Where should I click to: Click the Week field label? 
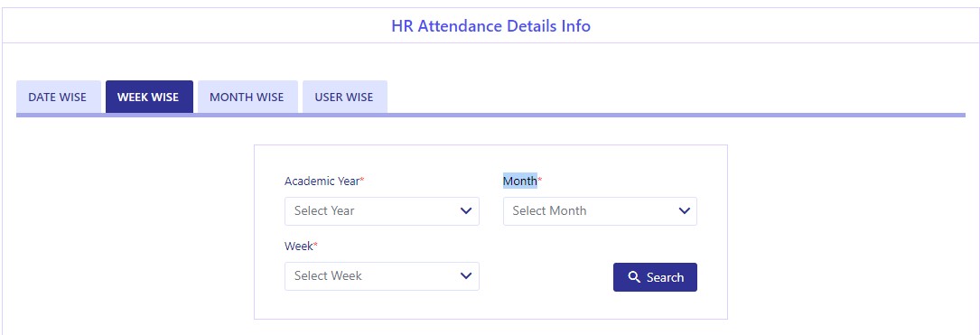299,247
